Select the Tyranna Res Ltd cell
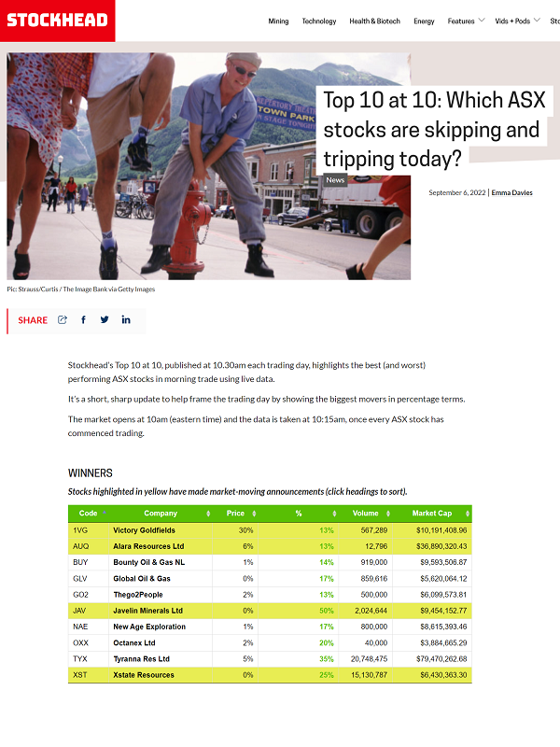This screenshot has height=747, width=560. pyautogui.click(x=161, y=659)
